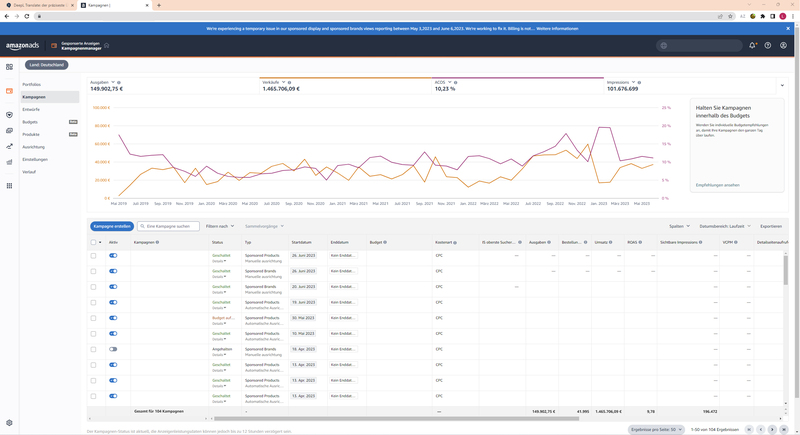Open the notifications bell icon

[x=752, y=45]
